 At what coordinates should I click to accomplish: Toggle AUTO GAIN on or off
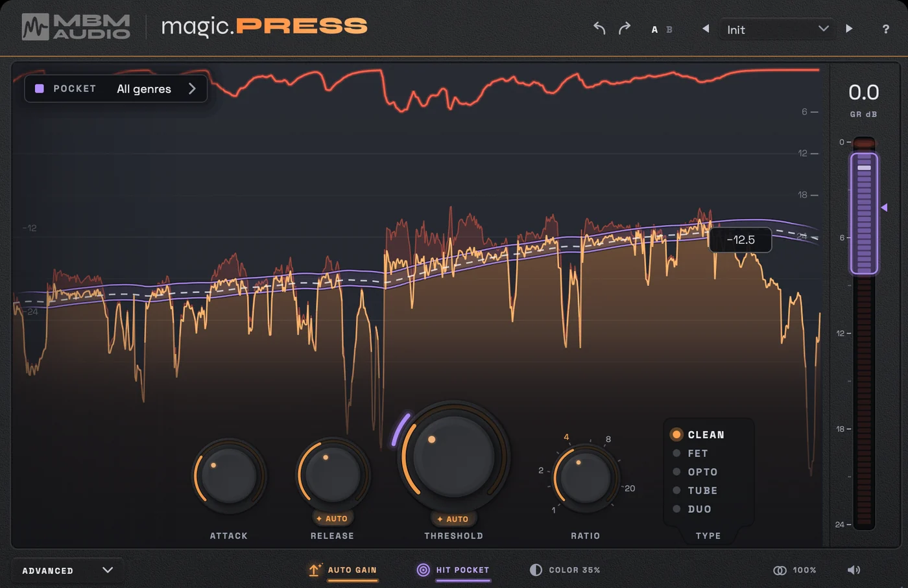coord(352,570)
